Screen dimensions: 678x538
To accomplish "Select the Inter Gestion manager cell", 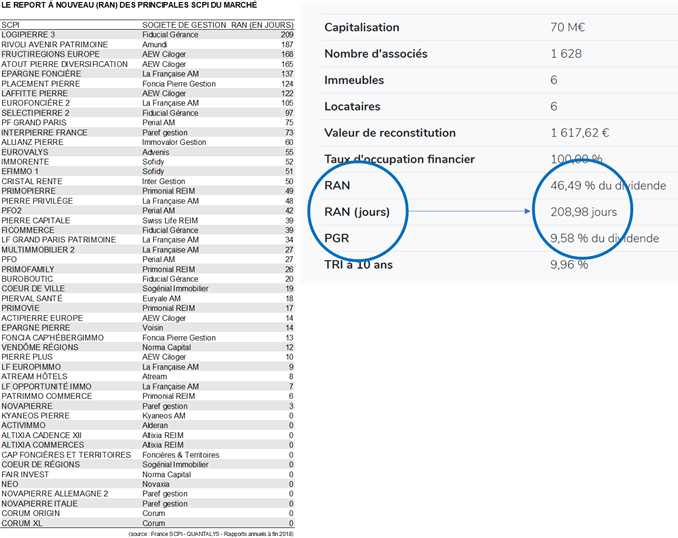I will (163, 181).
